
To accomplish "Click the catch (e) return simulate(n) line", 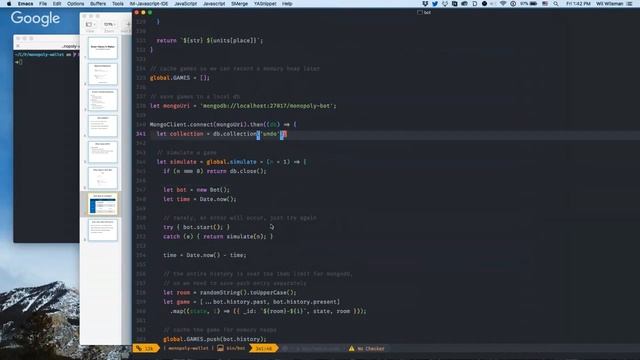I will point(218,236).
